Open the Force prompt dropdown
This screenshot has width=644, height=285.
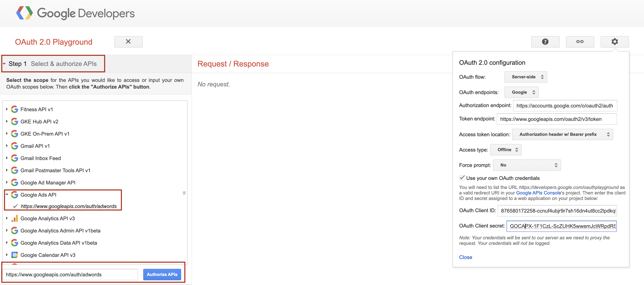[x=527, y=165]
